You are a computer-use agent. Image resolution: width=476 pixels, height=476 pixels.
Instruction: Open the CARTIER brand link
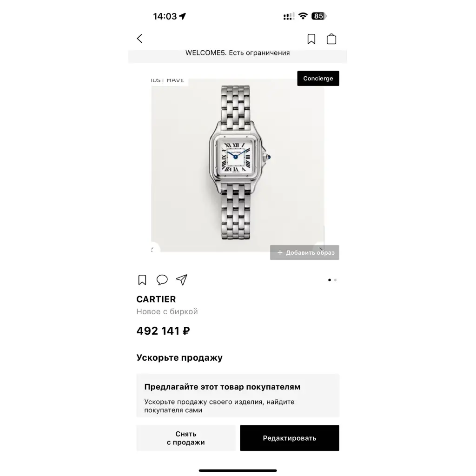click(156, 299)
